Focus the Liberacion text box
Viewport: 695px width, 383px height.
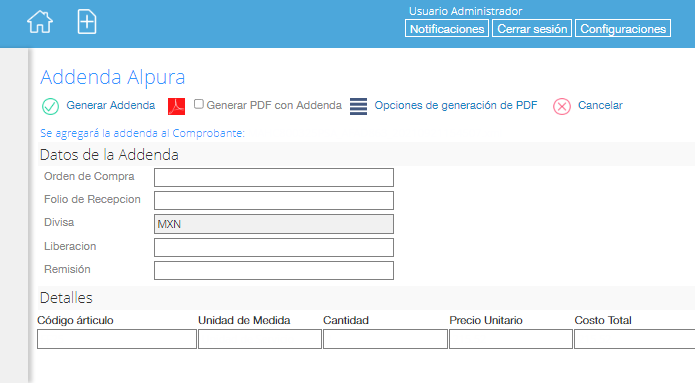coord(274,247)
